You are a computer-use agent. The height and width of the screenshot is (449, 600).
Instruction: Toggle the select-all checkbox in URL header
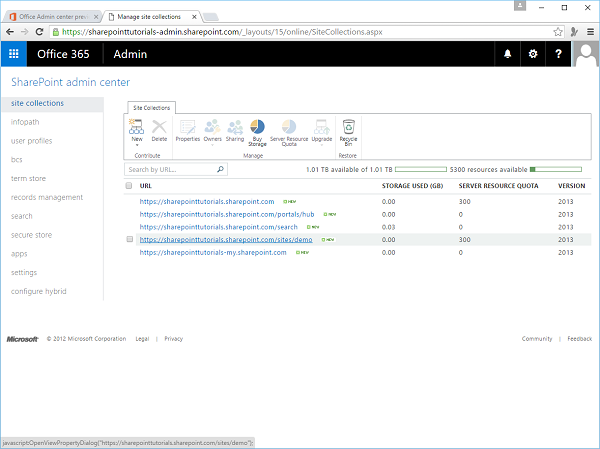[x=129, y=186]
